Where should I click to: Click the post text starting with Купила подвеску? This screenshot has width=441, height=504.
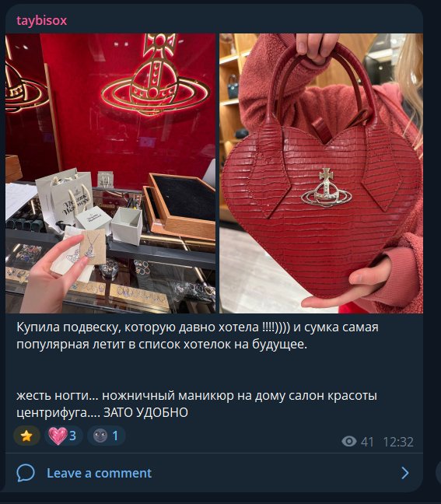[198, 335]
